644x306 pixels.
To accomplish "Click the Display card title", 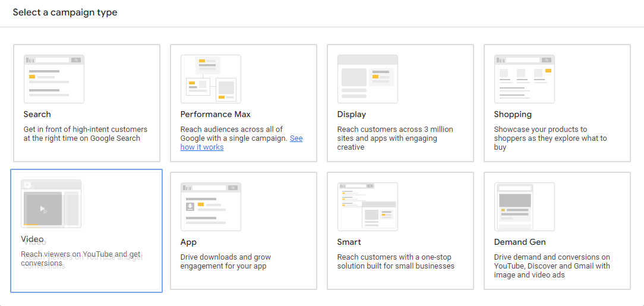I will pyautogui.click(x=352, y=114).
